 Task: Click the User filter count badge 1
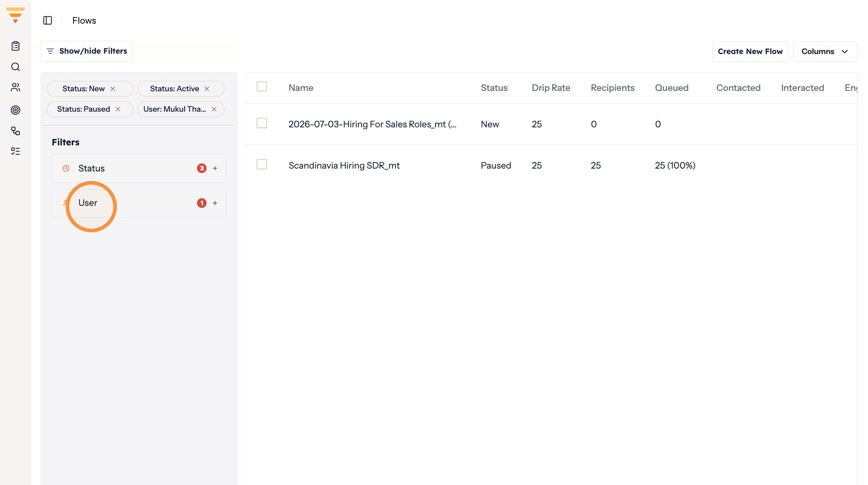click(x=202, y=203)
